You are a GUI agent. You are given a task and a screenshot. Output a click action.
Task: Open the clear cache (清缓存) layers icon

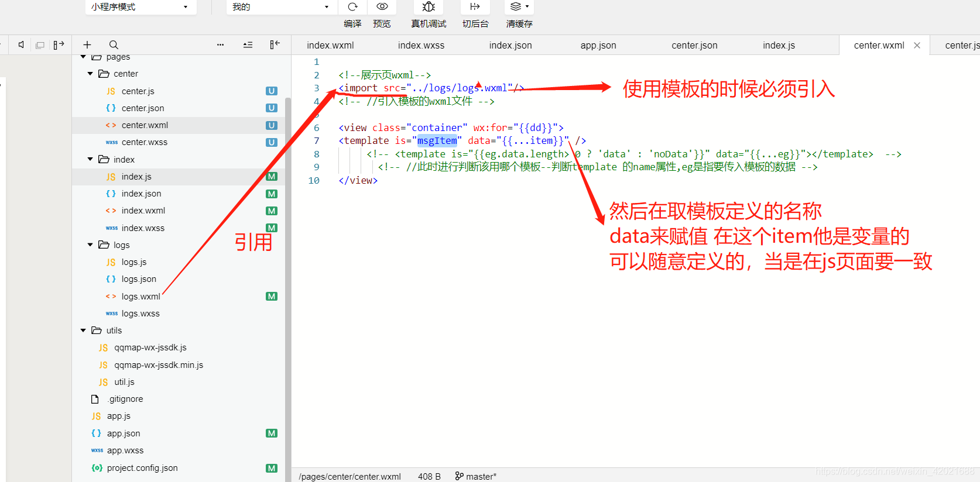pos(516,6)
